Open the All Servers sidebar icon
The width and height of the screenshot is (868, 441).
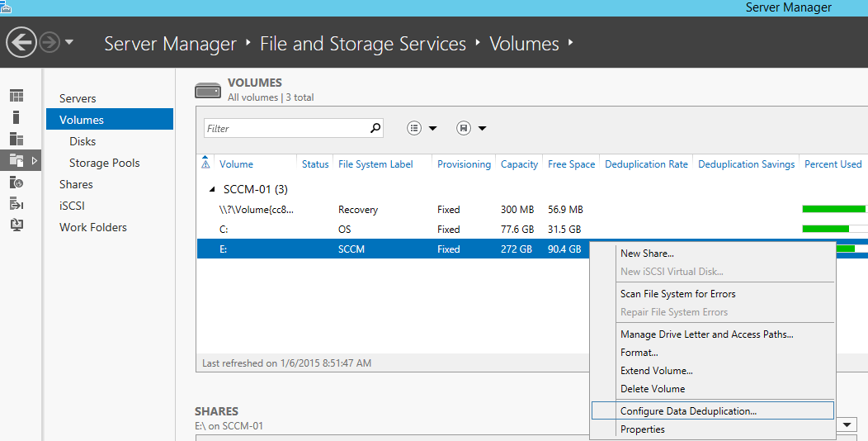tap(17, 140)
